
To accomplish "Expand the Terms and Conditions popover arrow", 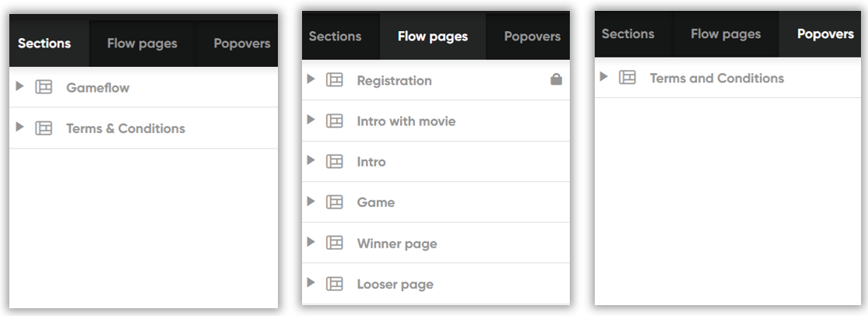I will [x=604, y=76].
